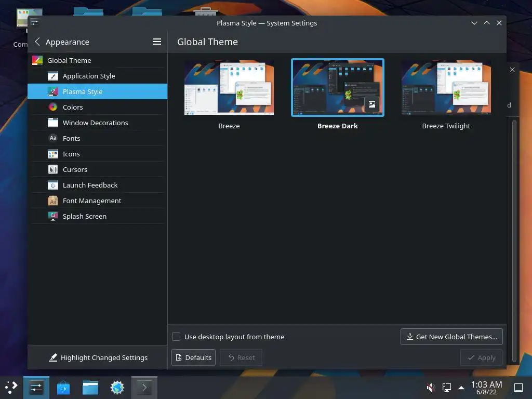Click the Launch Feedback icon
This screenshot has width=532, height=399.
tap(52, 185)
